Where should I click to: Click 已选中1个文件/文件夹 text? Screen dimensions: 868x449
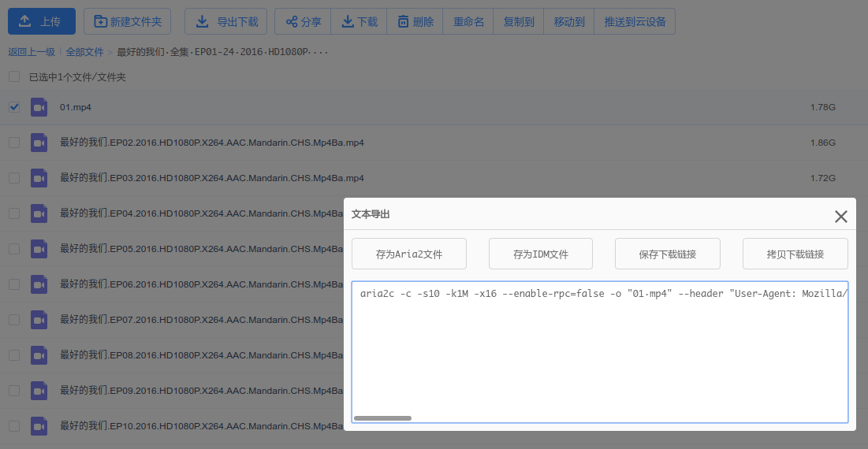click(x=77, y=77)
